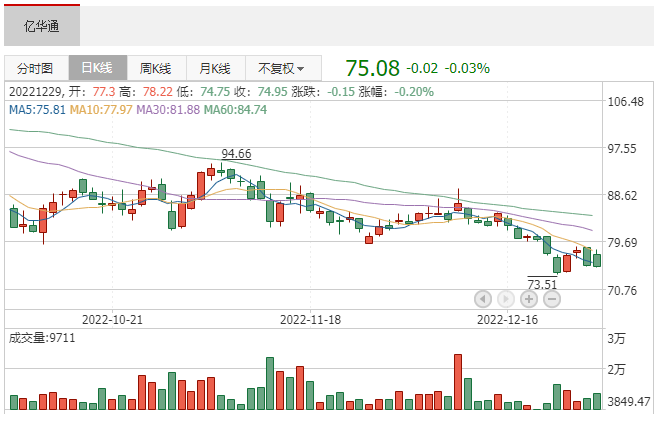The image size is (659, 423).
Task: Zoom out with the minus button
Action: [551, 298]
